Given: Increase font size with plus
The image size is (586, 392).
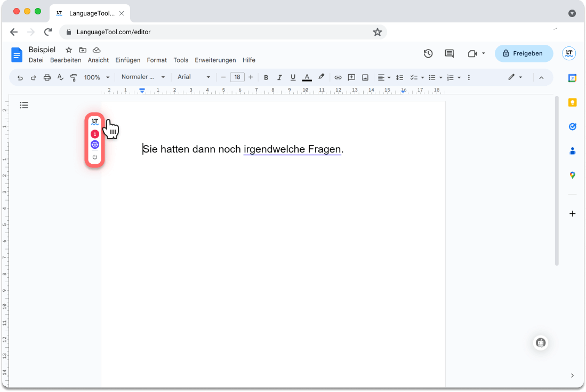Looking at the screenshot, I should [251, 77].
